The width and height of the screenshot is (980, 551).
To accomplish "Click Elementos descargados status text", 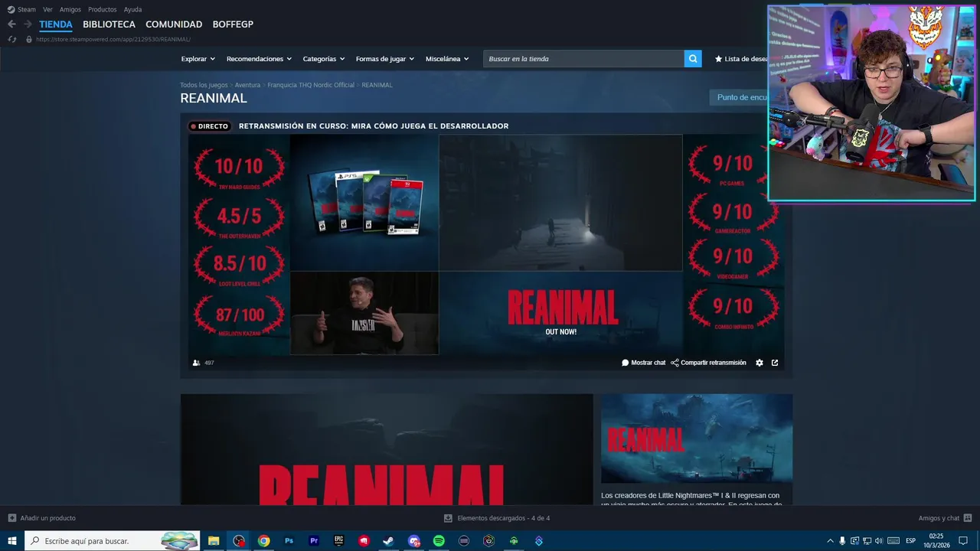I will [503, 518].
